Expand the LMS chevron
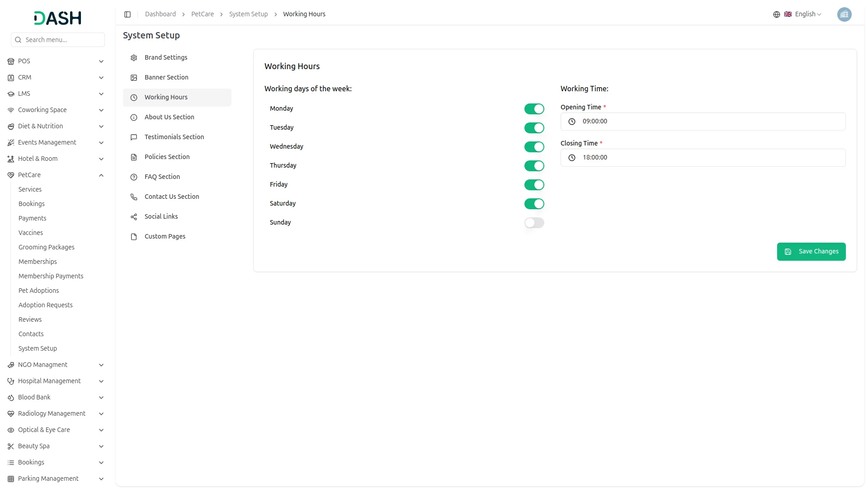Viewport: 868px width, 488px height. 101,94
